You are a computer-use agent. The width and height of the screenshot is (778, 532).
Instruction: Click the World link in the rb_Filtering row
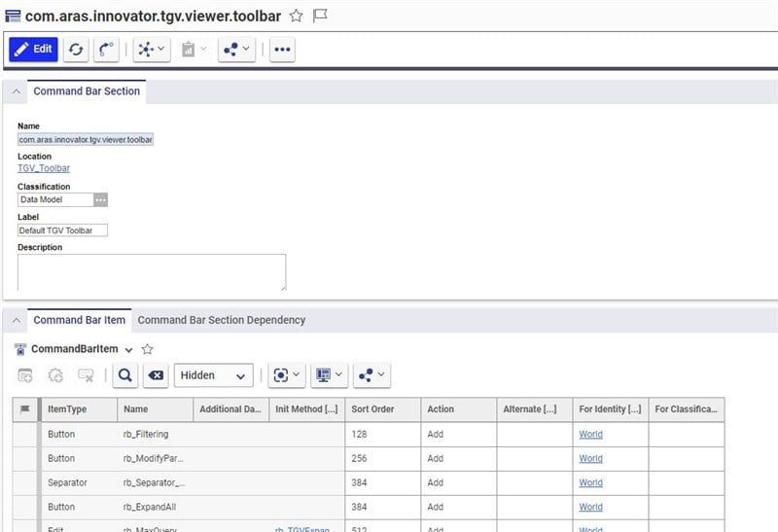click(590, 434)
